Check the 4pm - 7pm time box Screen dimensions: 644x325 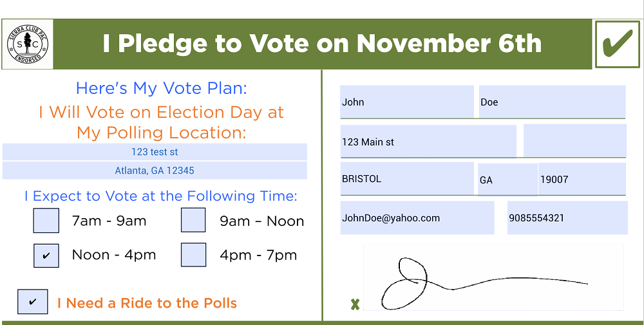click(193, 255)
